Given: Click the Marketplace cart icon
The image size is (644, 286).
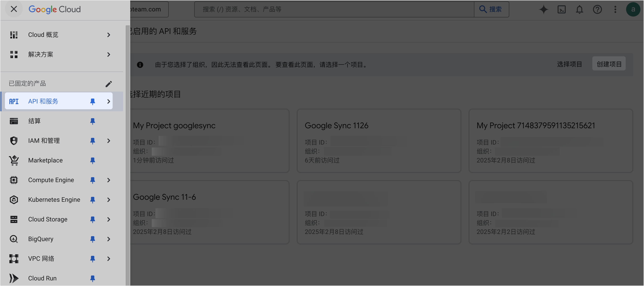Looking at the screenshot, I should point(14,160).
